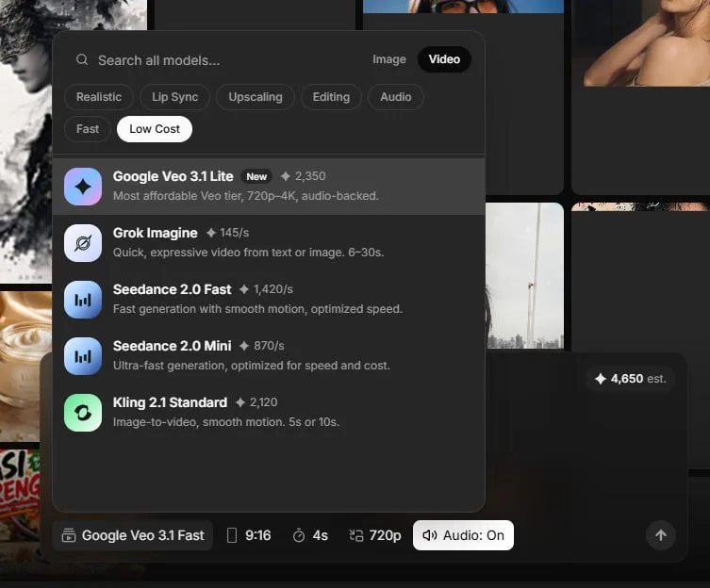This screenshot has height=588, width=710.
Task: Click the stopwatch icon next to 4s
Action: [299, 535]
